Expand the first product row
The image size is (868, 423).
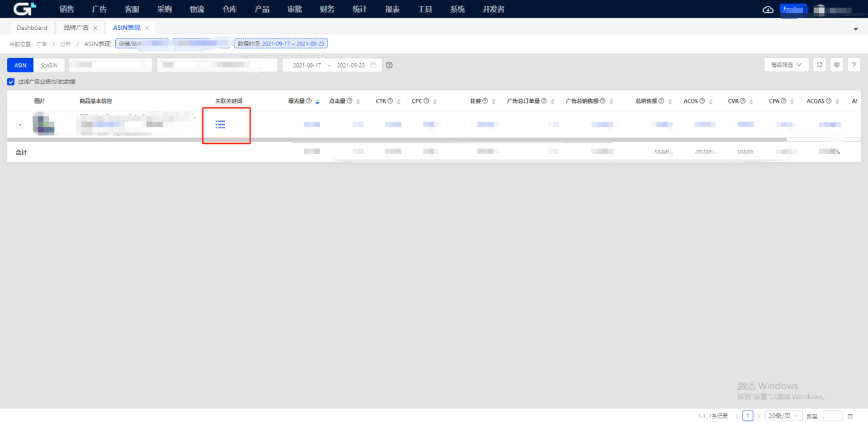coord(20,124)
